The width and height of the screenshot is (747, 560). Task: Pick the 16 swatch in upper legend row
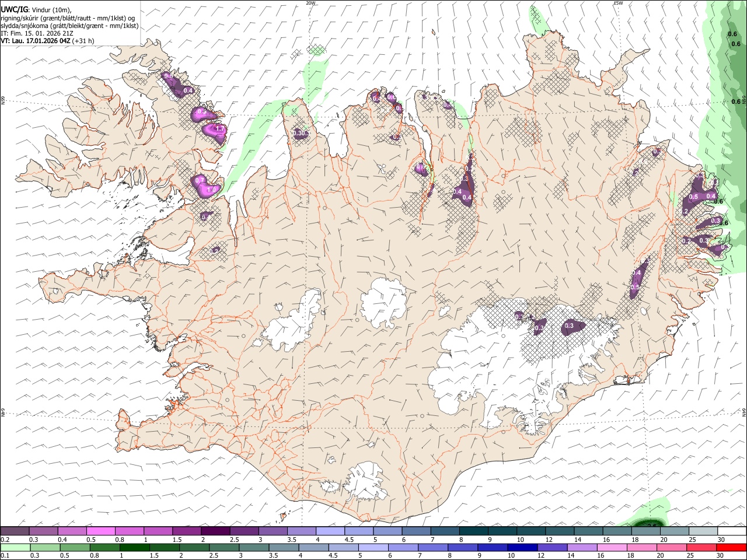(617, 531)
